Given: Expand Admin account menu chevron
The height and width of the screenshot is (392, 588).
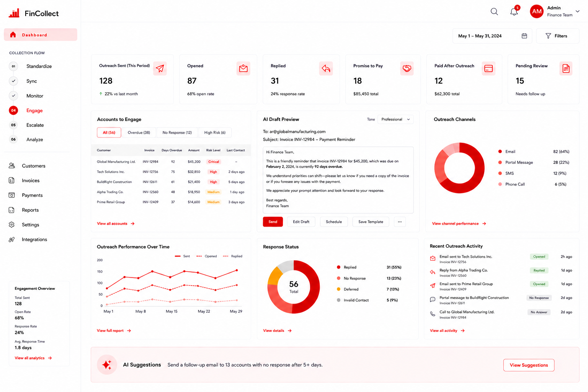Looking at the screenshot, I should point(577,11).
